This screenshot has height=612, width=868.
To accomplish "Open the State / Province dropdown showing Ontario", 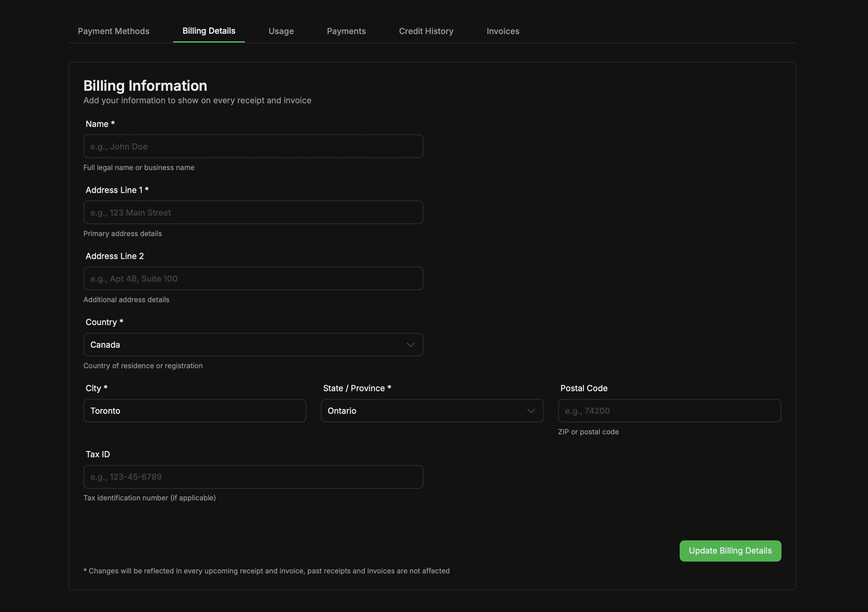I will pyautogui.click(x=432, y=411).
